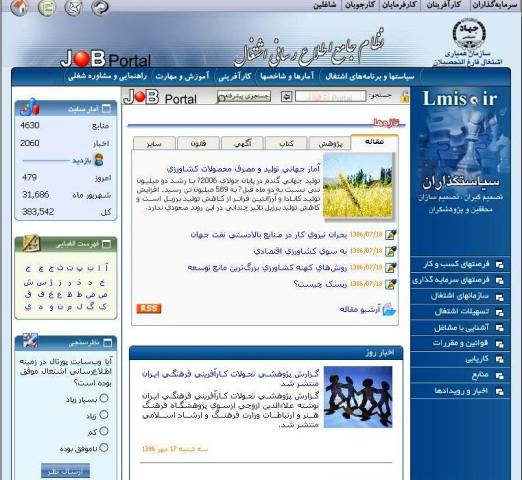
Task: Switch to the 'کتاب' tab
Action: pos(286,143)
